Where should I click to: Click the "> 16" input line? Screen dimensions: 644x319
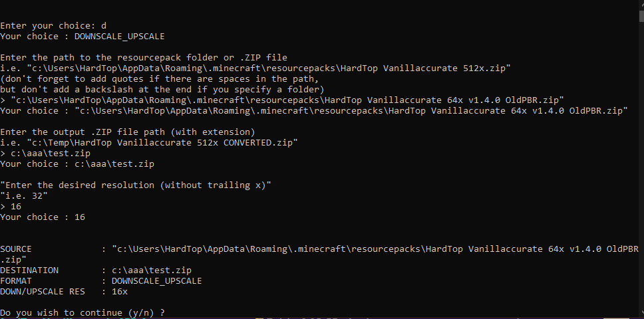11,206
